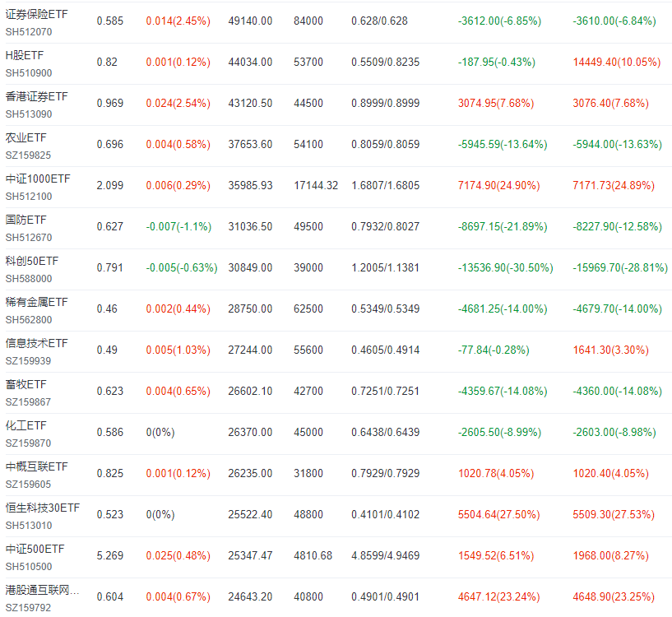Click cost value 1.2005/1.1381

pyautogui.click(x=385, y=268)
